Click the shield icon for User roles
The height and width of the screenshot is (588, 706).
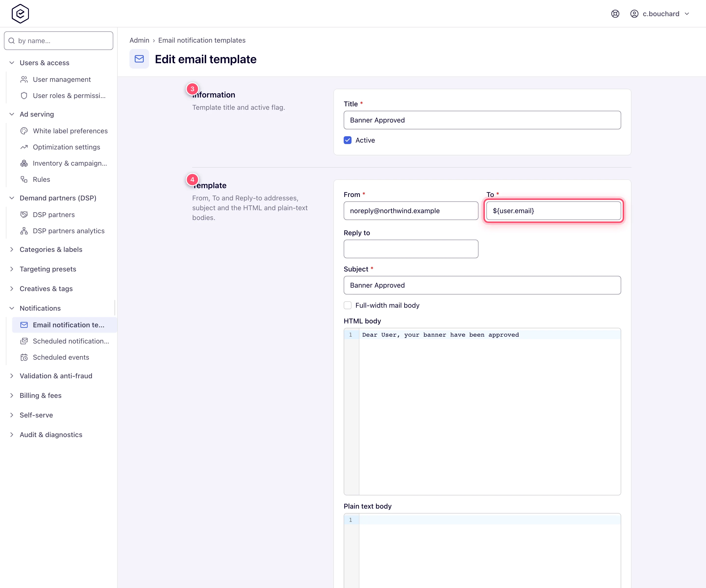coord(24,95)
